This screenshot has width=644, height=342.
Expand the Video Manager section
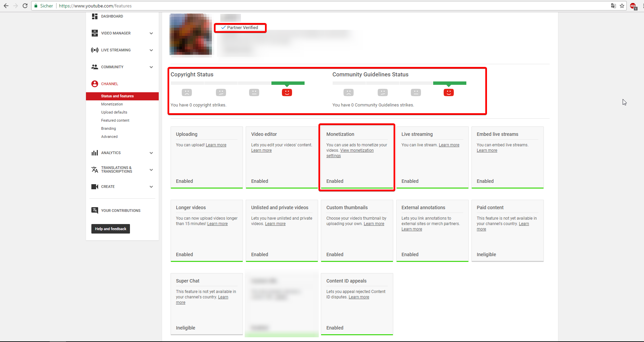pyautogui.click(x=151, y=33)
